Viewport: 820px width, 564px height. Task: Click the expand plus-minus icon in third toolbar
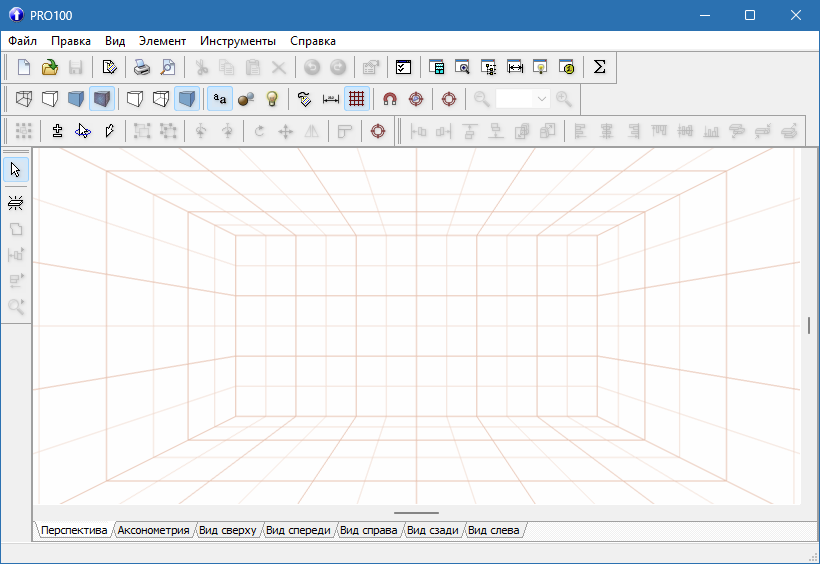[57, 131]
